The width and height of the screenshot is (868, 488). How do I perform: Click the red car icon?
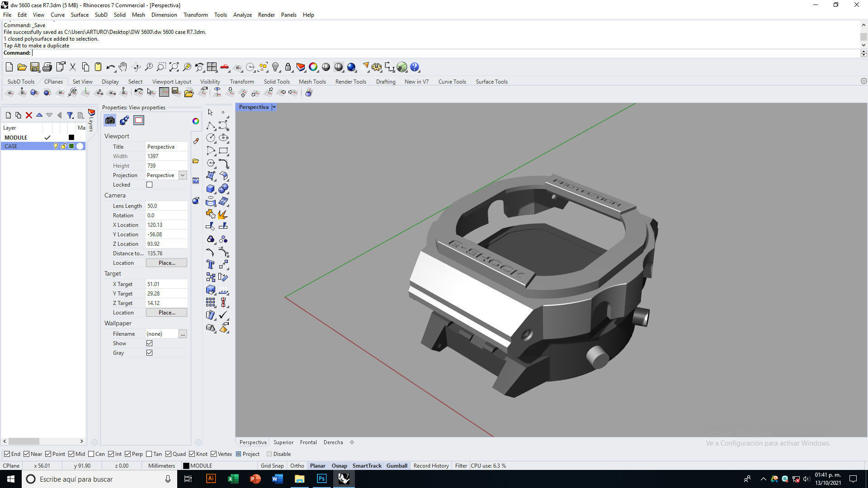pyautogui.click(x=225, y=67)
